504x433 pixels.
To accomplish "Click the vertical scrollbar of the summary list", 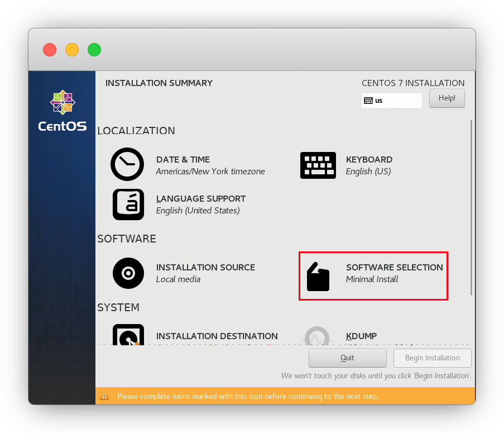I will click(472, 207).
